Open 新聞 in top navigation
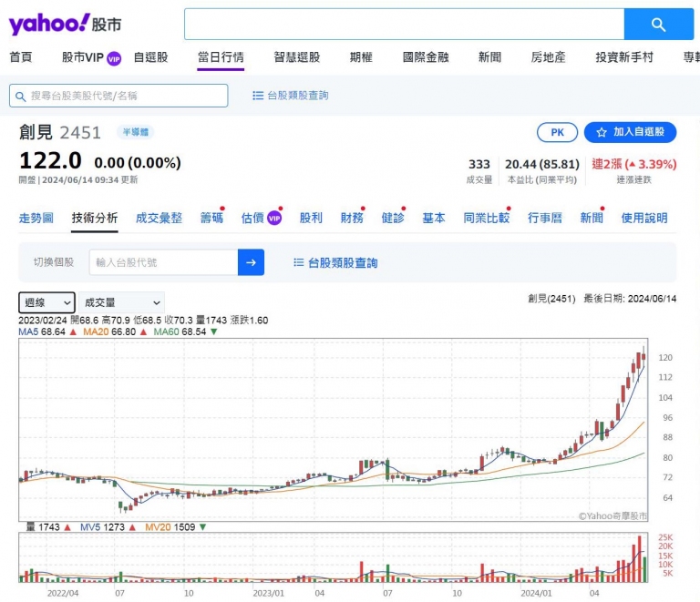 point(489,57)
